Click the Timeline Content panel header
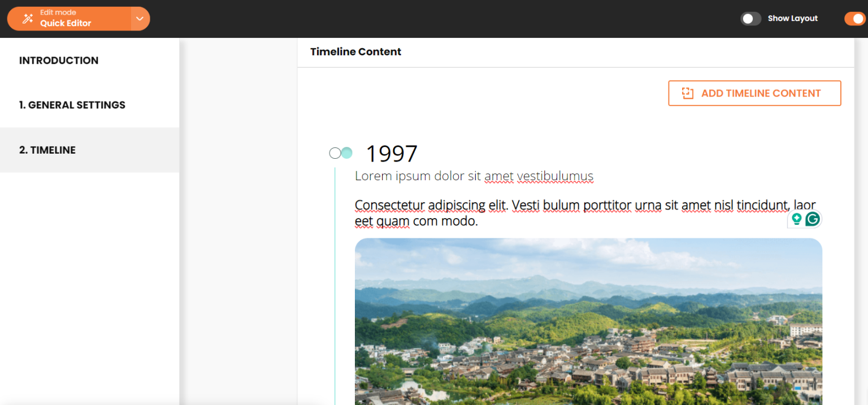This screenshot has width=868, height=405. pos(356,52)
